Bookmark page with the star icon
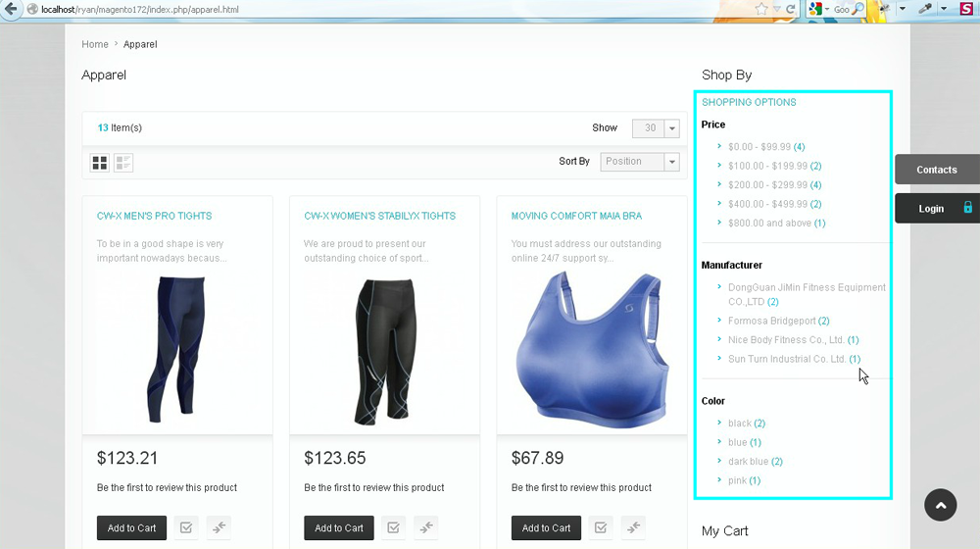This screenshot has height=549, width=980. click(761, 10)
